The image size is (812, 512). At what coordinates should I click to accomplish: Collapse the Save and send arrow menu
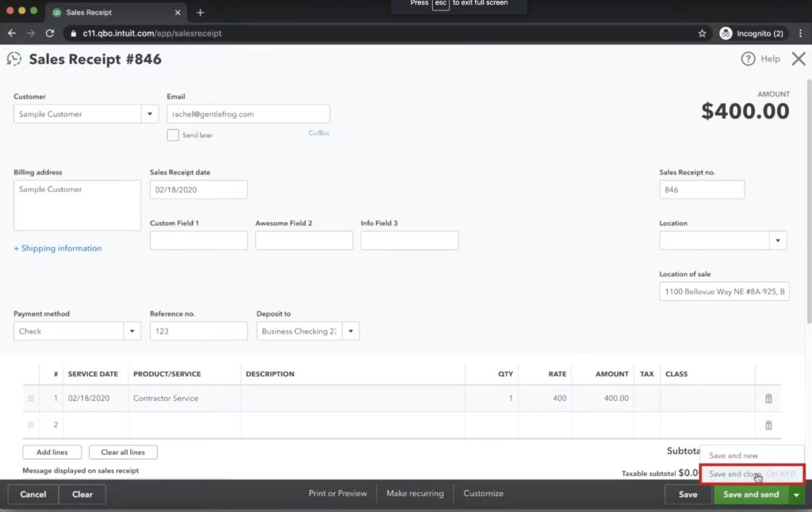click(x=796, y=495)
